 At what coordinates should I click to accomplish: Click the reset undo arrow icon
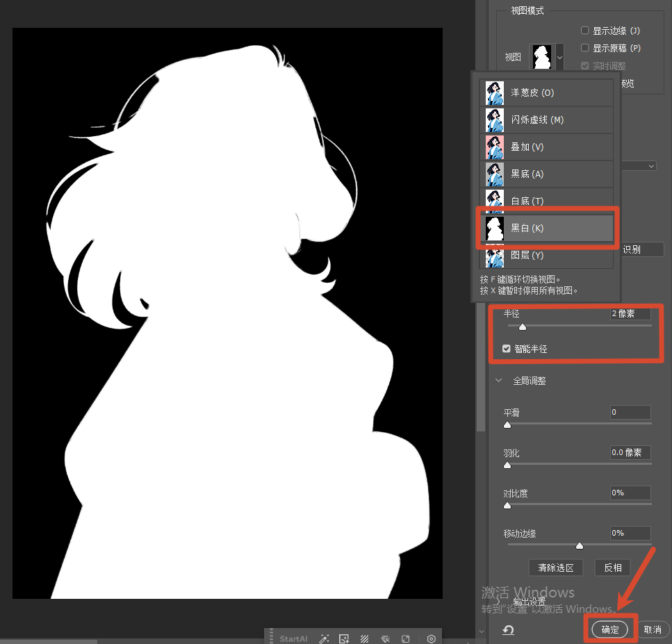tap(508, 629)
